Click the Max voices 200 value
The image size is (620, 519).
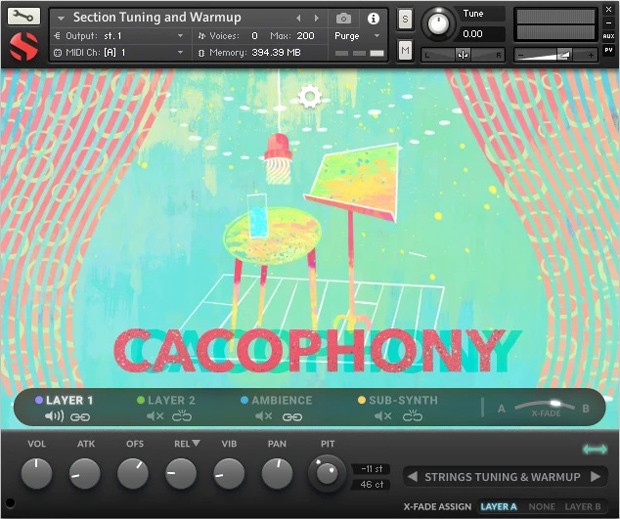pos(305,36)
